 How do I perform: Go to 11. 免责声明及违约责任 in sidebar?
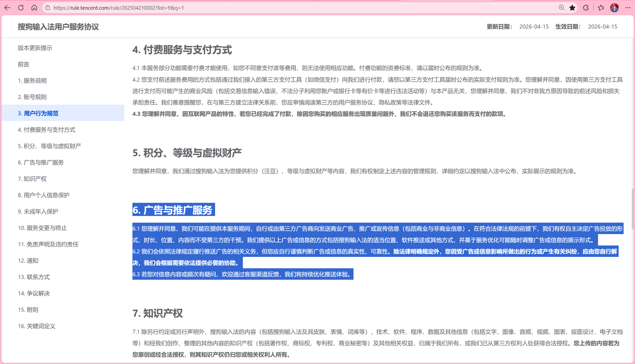click(x=48, y=244)
